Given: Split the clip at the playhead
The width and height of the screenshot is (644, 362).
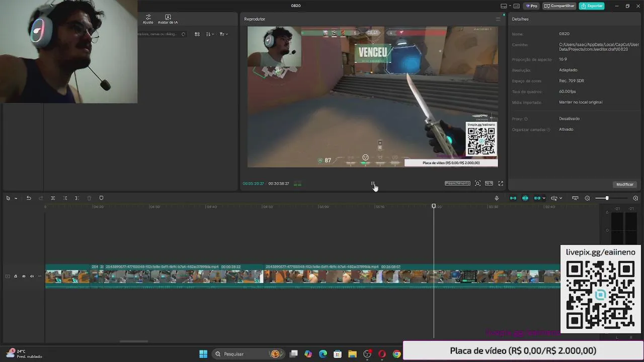Looking at the screenshot, I should (53, 198).
